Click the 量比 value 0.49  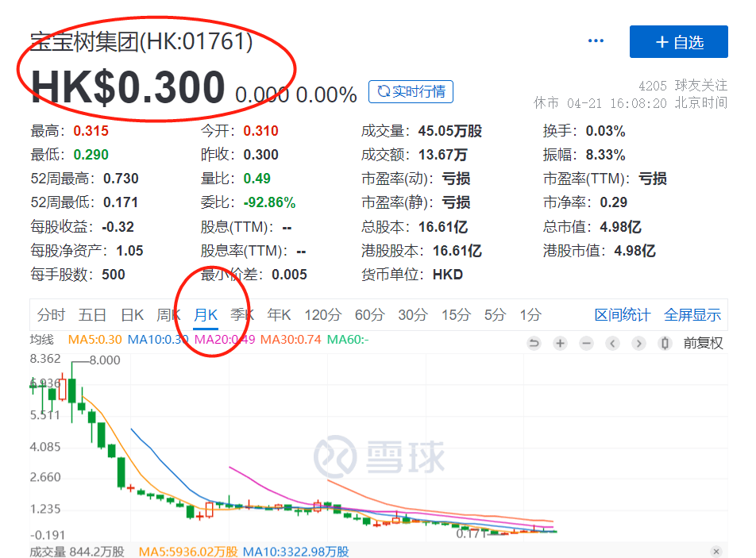coord(257,179)
